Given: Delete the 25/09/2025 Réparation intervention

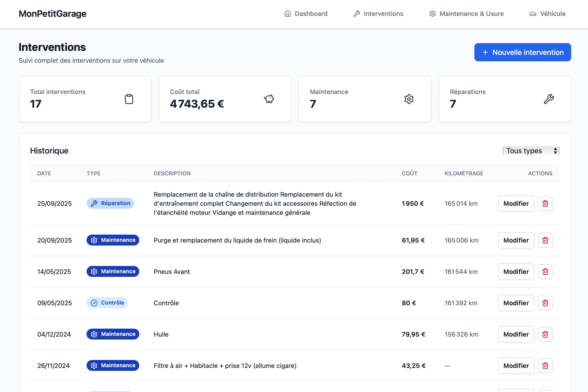Looking at the screenshot, I should click(x=545, y=203).
